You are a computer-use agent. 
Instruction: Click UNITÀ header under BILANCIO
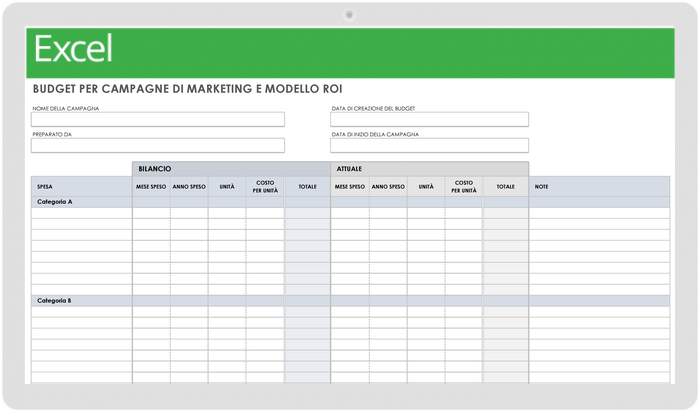tap(227, 187)
